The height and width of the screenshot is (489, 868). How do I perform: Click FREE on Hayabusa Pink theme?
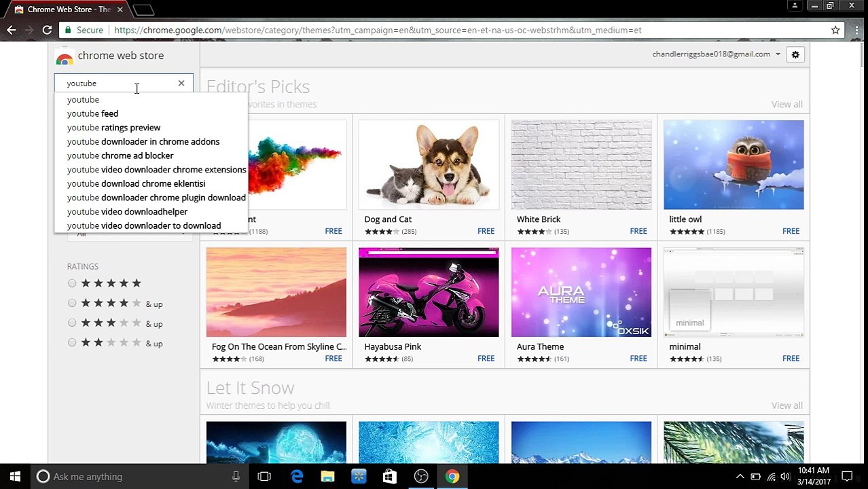pyautogui.click(x=486, y=359)
